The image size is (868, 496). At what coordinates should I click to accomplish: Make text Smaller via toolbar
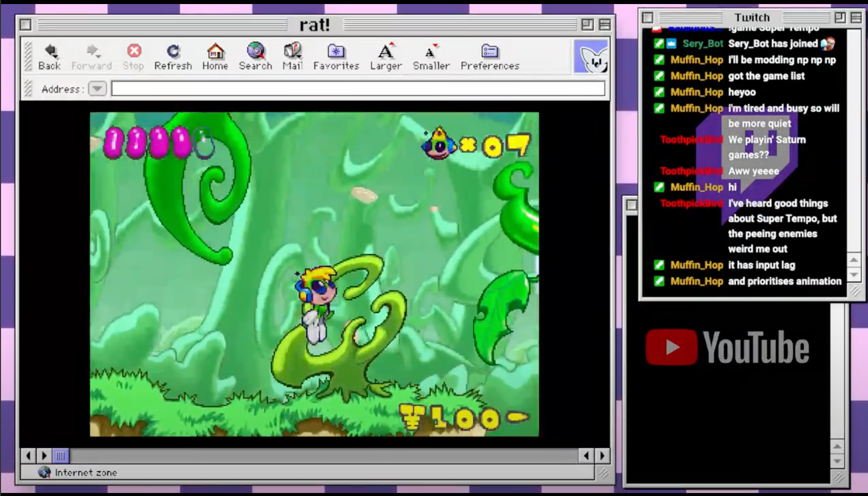click(431, 57)
